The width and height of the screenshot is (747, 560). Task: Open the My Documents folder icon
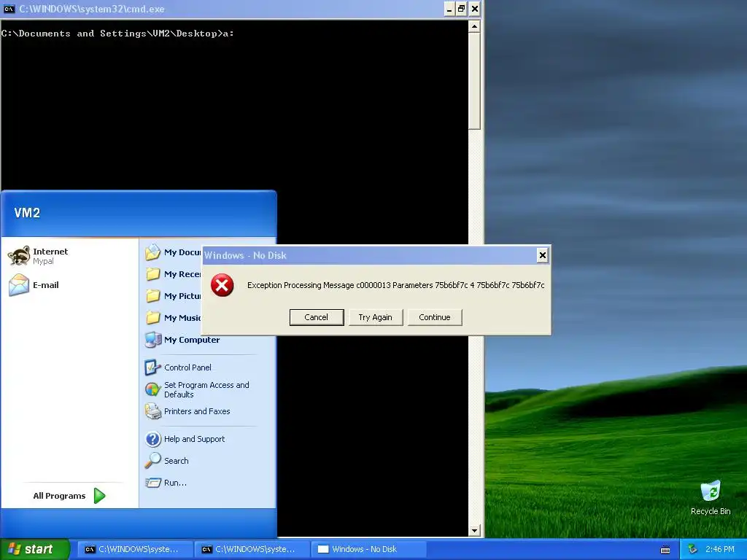pyautogui.click(x=153, y=252)
